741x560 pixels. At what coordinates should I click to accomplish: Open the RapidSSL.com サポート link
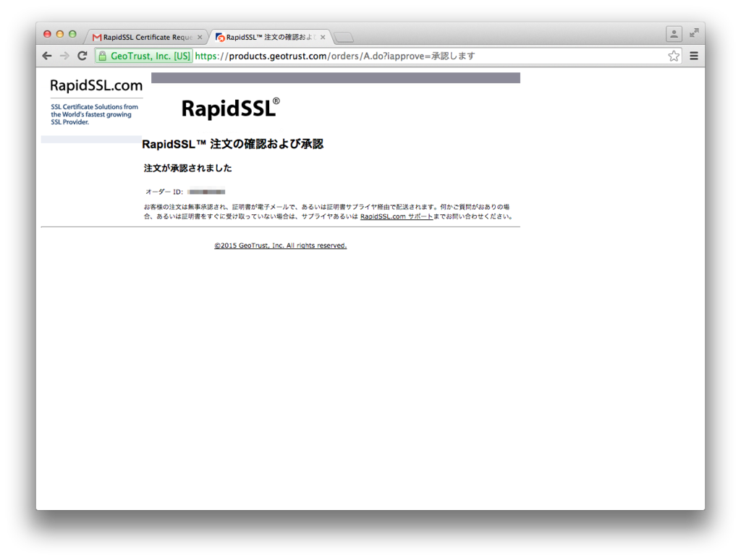tap(396, 216)
